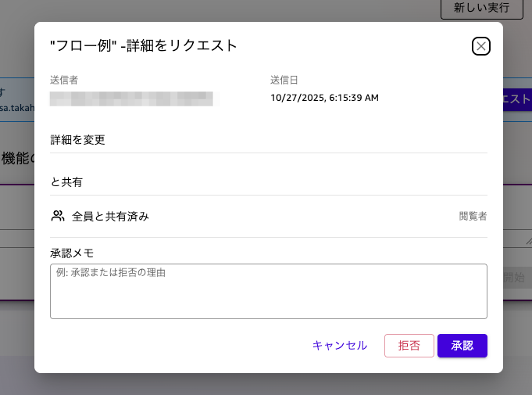Click the send date 10/27/2025, 6:15:39 AM

click(324, 98)
